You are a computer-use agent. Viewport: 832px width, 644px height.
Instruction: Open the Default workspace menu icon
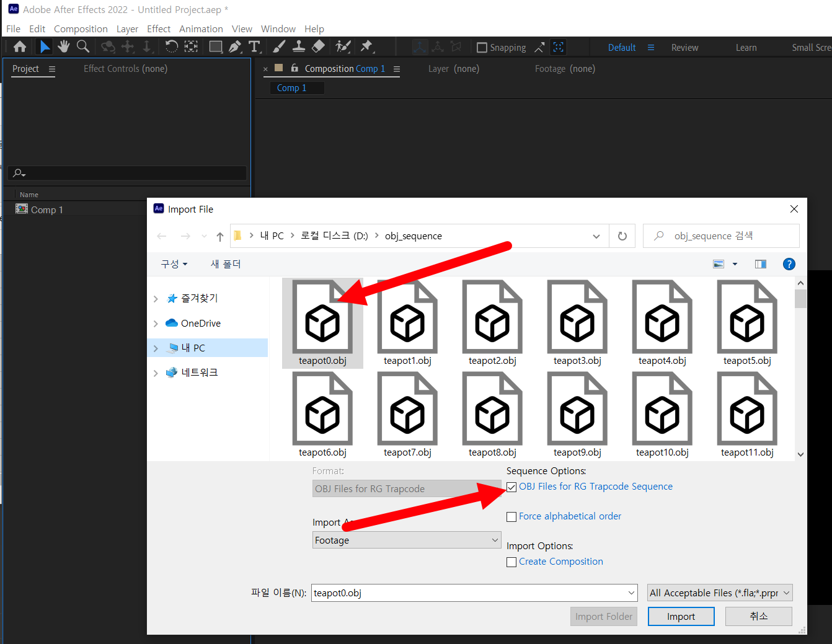point(651,48)
